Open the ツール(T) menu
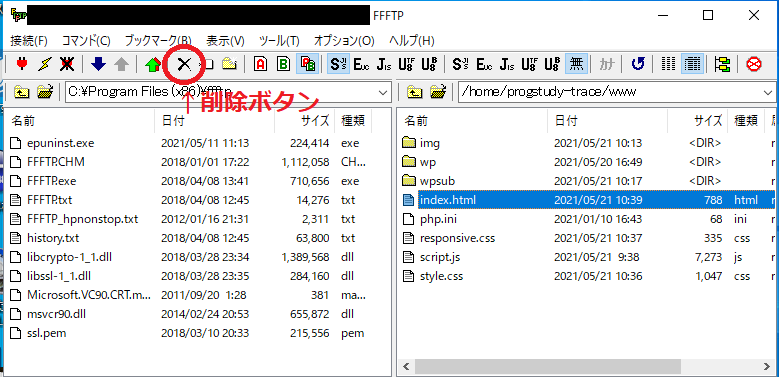The width and height of the screenshot is (779, 377). tap(279, 41)
